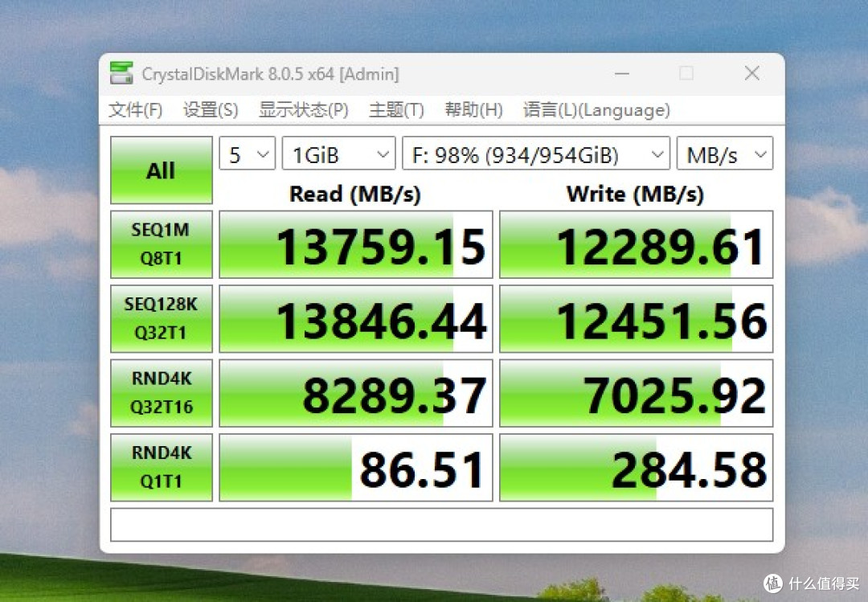Click the 8289.37 read result
This screenshot has width=868, height=602.
coord(356,393)
